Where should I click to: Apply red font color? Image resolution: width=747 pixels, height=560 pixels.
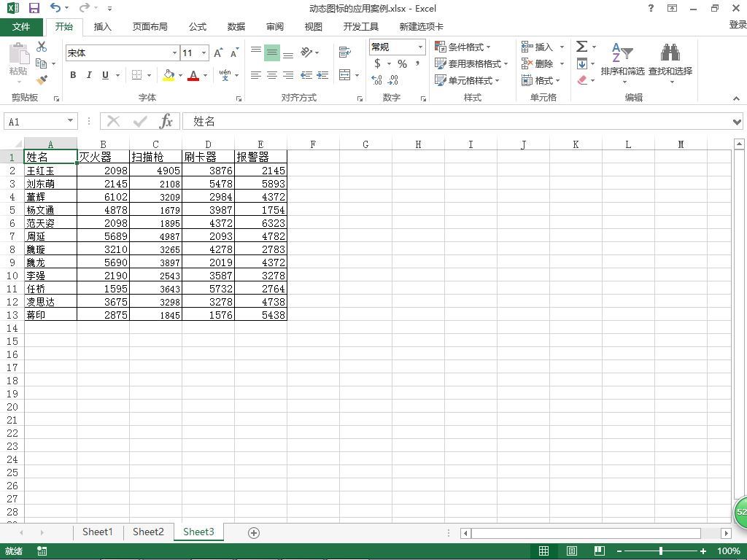193,75
